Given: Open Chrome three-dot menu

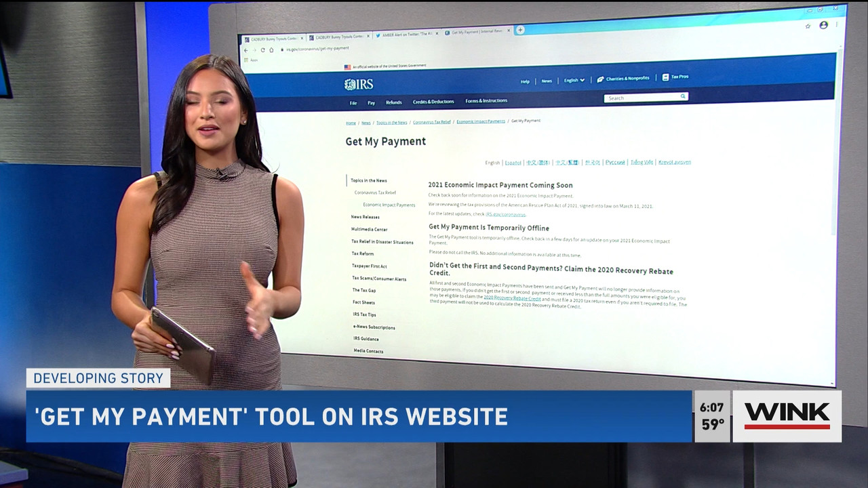Looking at the screenshot, I should pos(837,24).
